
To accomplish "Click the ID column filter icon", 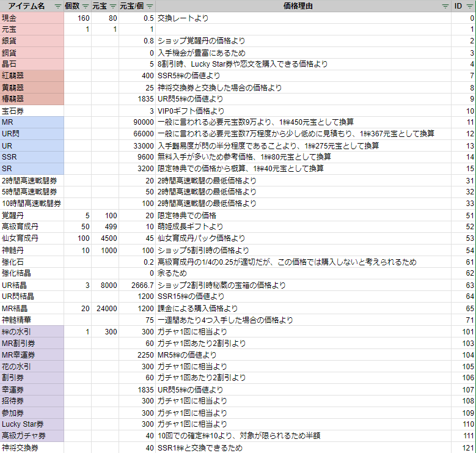I will (470, 6).
